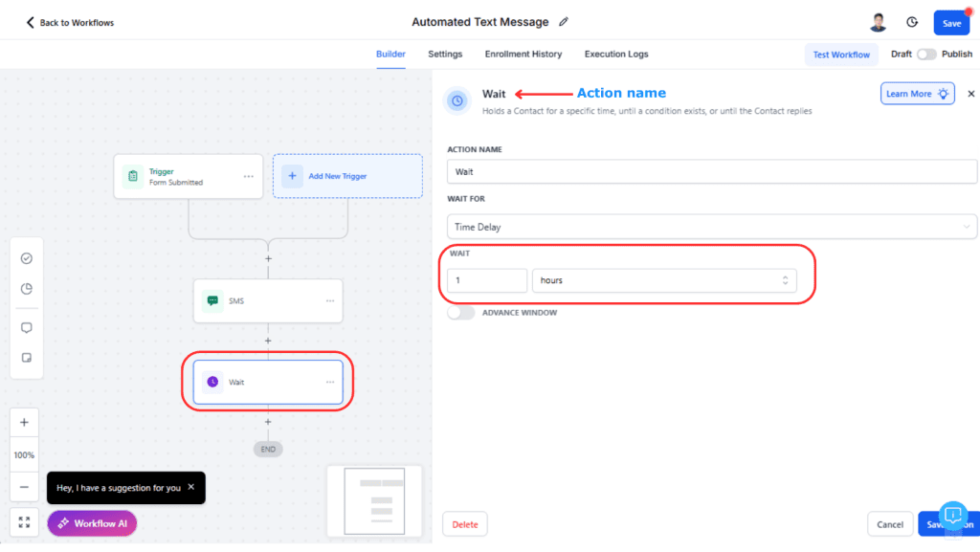Open the pie chart stats icon
This screenshot has height=552, width=980.
26,289
